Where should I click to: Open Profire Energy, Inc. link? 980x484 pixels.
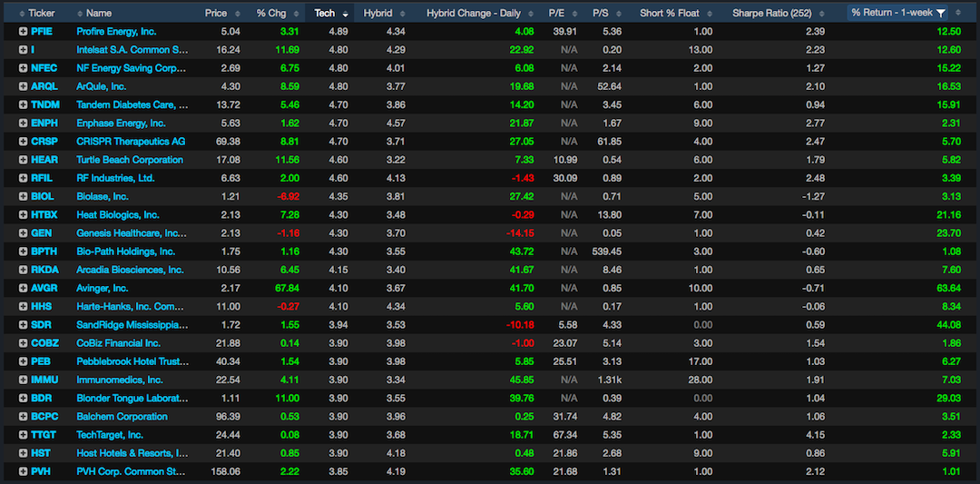tap(116, 31)
